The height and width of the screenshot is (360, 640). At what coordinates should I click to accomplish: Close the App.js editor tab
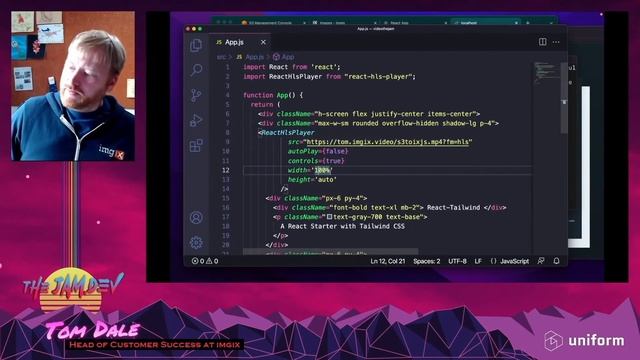[x=263, y=42]
